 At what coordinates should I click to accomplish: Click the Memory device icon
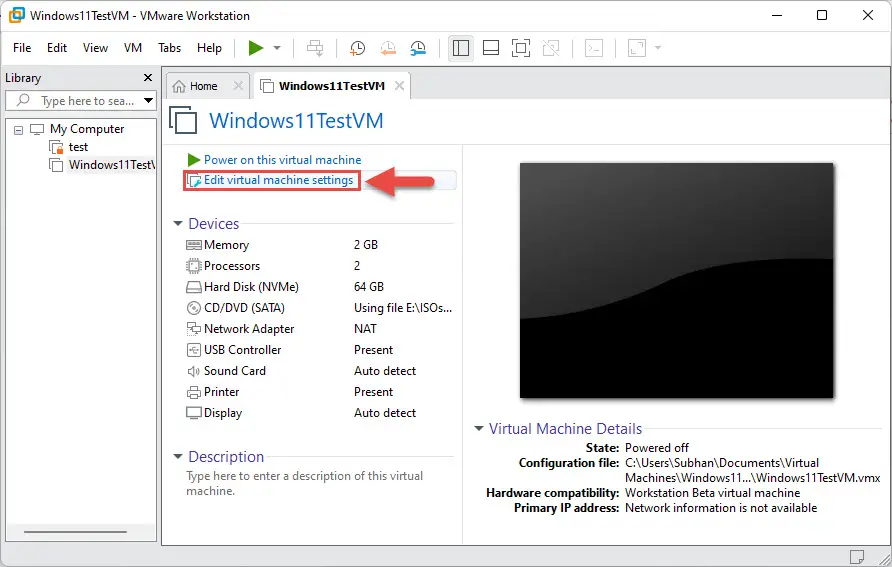[x=193, y=245]
